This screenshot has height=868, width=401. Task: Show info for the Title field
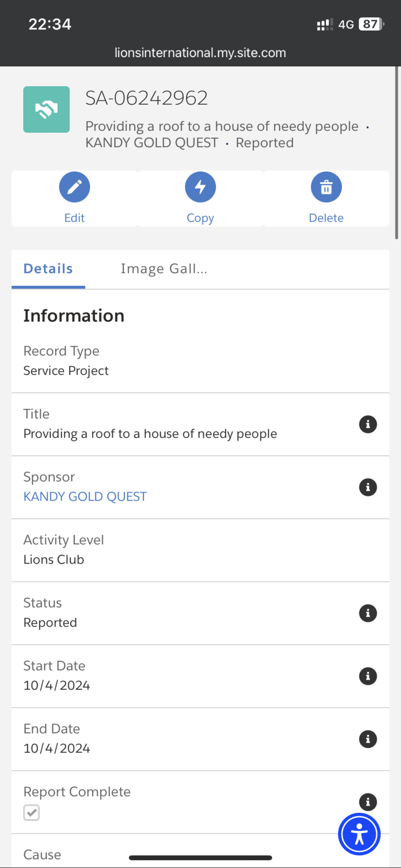(368, 424)
